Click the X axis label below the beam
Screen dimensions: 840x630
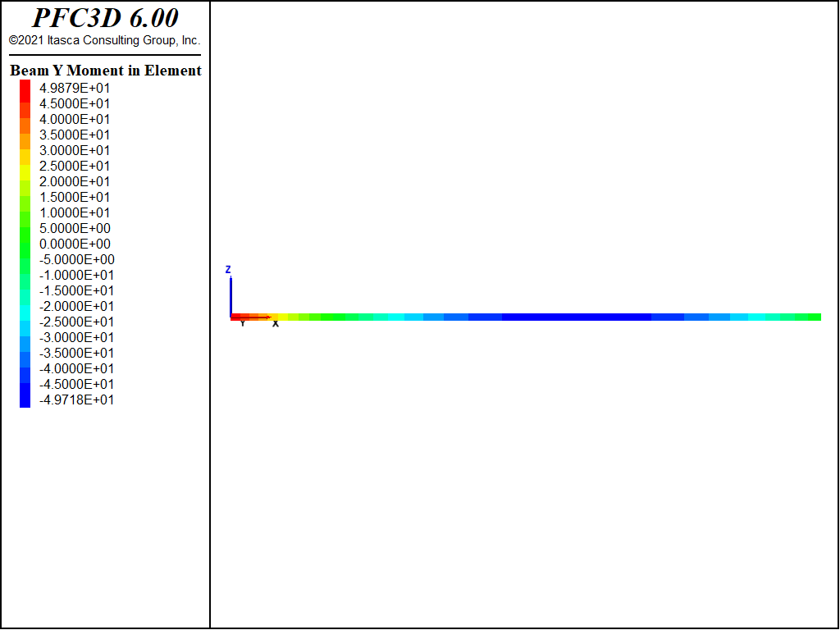point(276,324)
